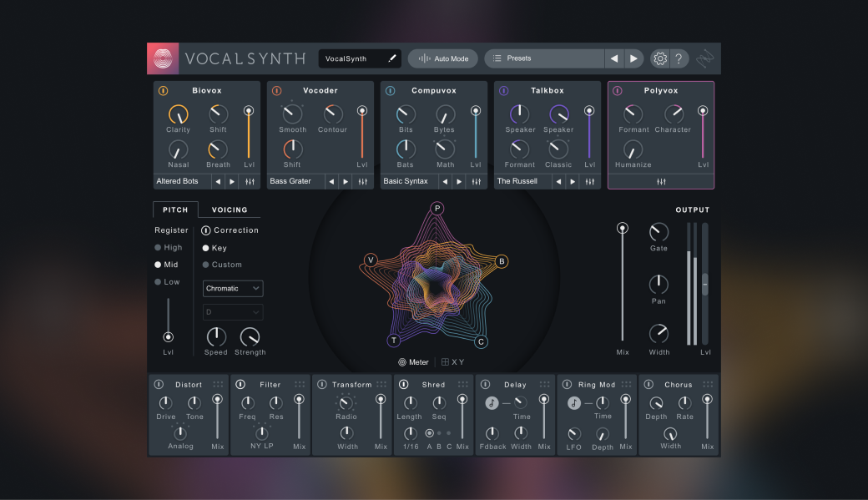Grab the Distort module drag handle dots
This screenshot has width=868, height=500.
coord(218,384)
